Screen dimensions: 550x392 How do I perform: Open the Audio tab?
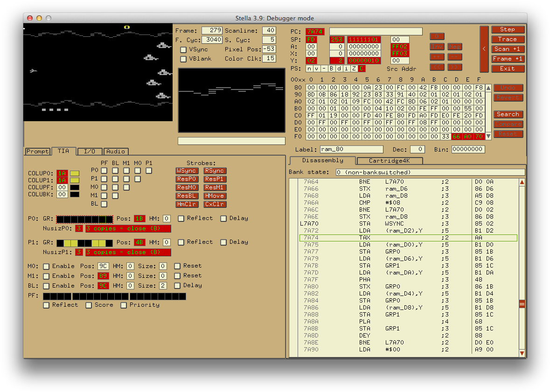click(115, 151)
